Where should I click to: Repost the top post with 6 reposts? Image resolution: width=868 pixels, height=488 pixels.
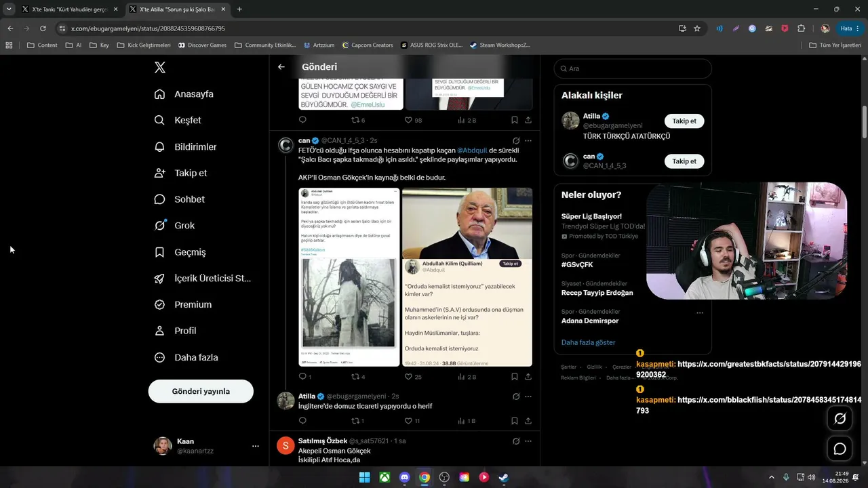[x=355, y=120]
